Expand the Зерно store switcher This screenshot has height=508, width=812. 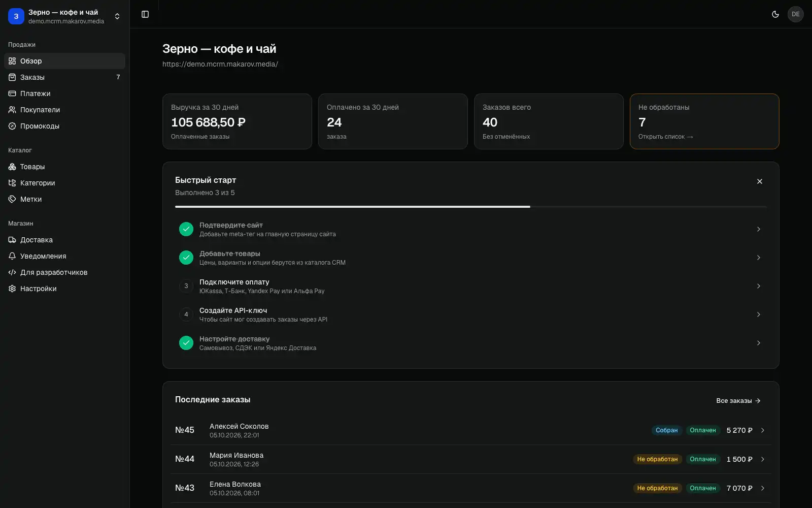(65, 16)
